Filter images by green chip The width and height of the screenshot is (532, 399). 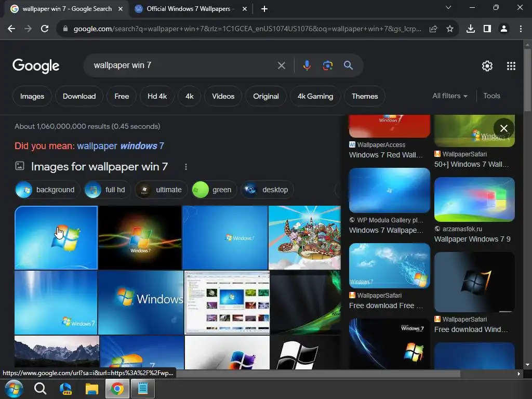214,190
